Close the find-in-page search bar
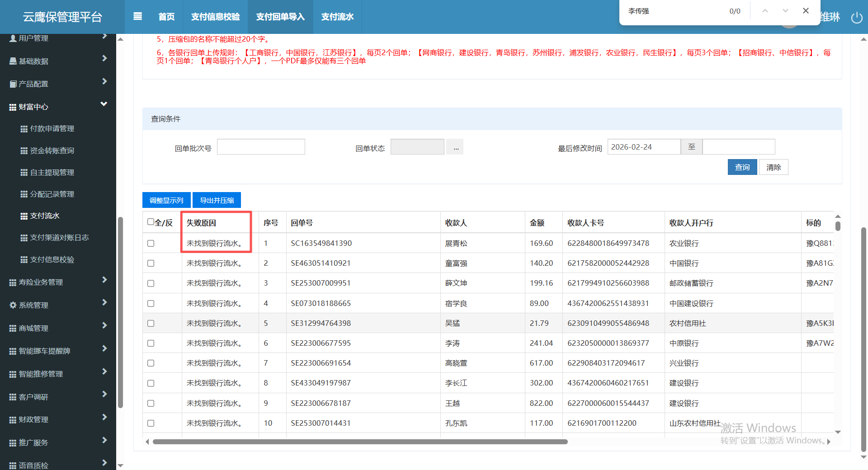The width and height of the screenshot is (868, 470). 806,11
